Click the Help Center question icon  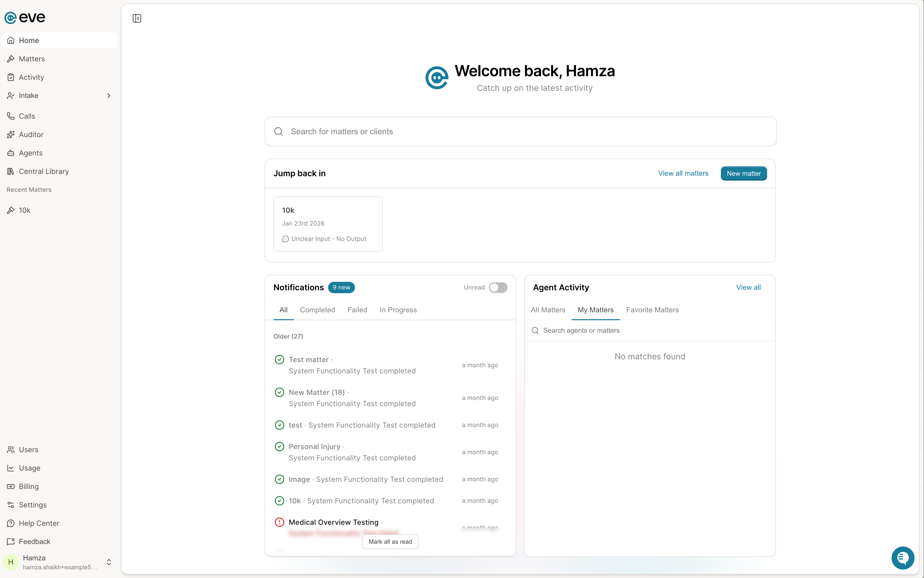pos(11,523)
